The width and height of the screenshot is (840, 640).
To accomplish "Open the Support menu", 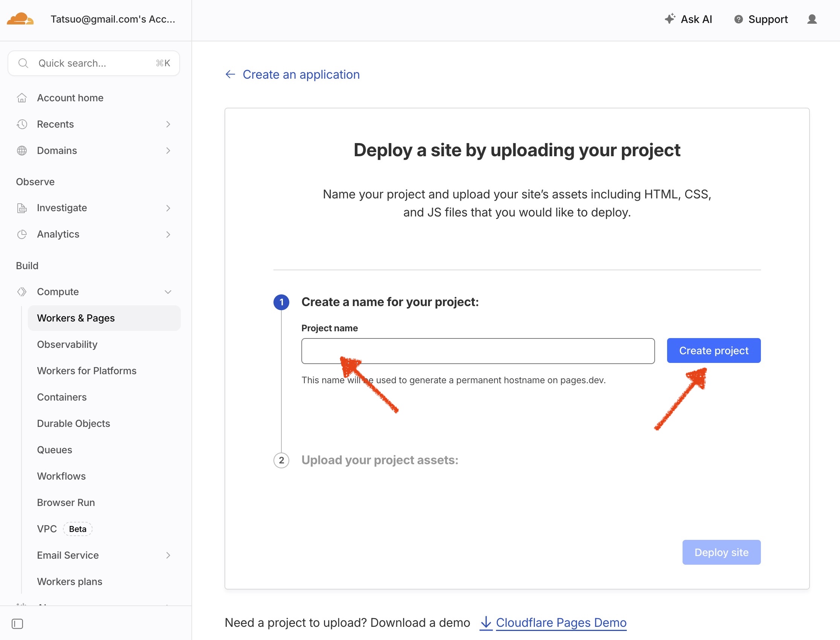I will (x=761, y=19).
